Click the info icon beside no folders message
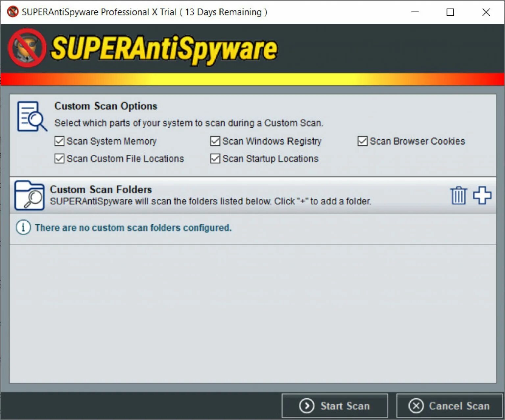Screen dimensions: 505x420 (23, 227)
